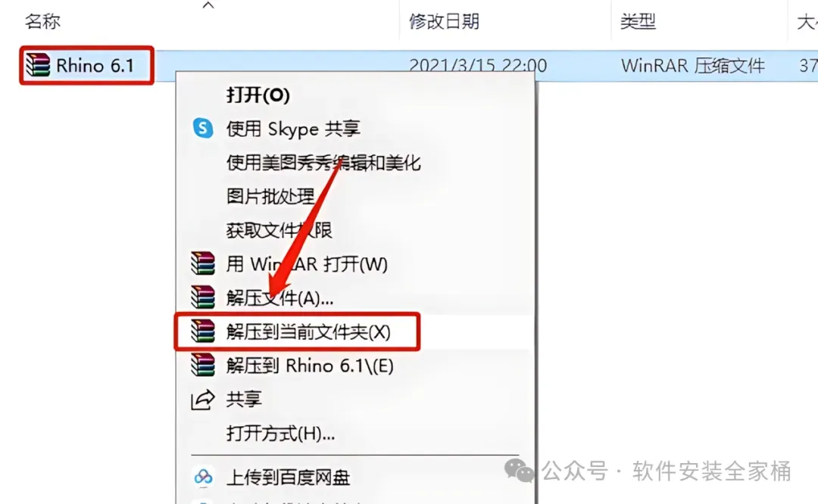The height and width of the screenshot is (504, 818).
Task: Click the 类型 column header
Action: pos(638,21)
